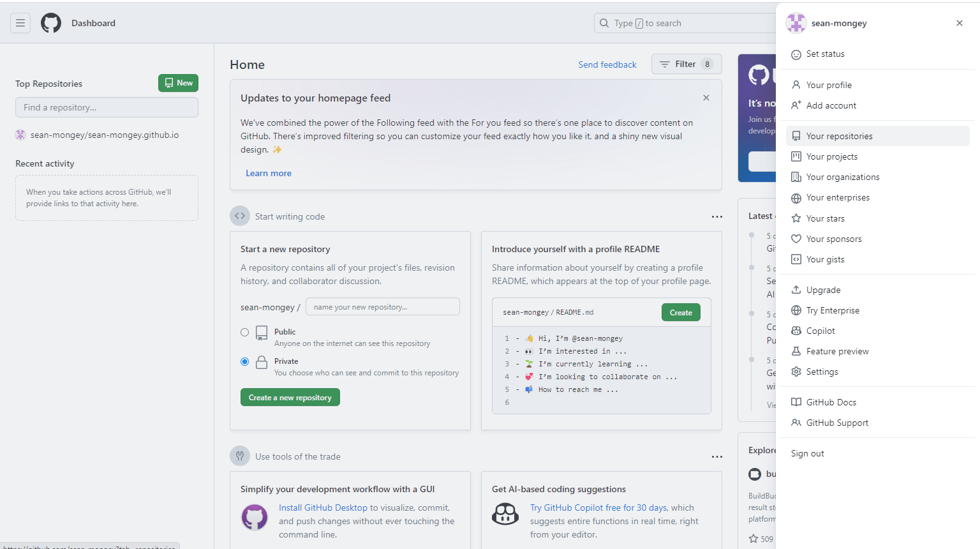
Task: Click the repo icon for Your repositories
Action: point(796,136)
